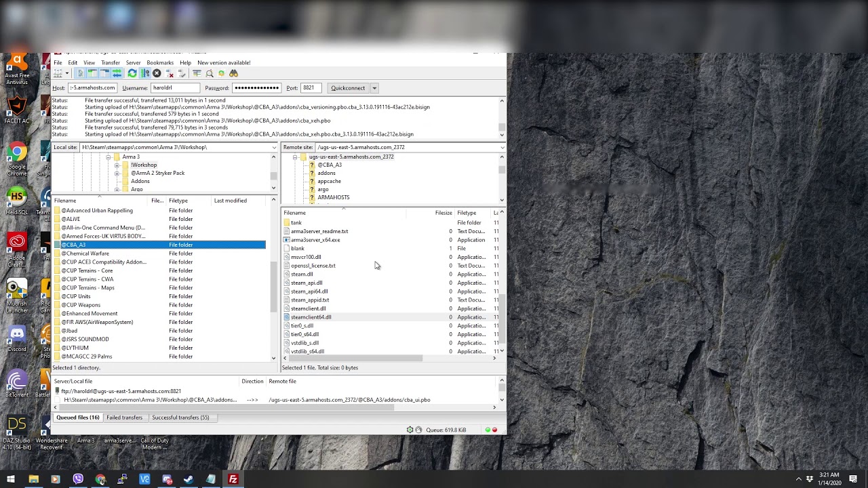Open the Transfer menu
The image size is (868, 488).
pos(111,62)
